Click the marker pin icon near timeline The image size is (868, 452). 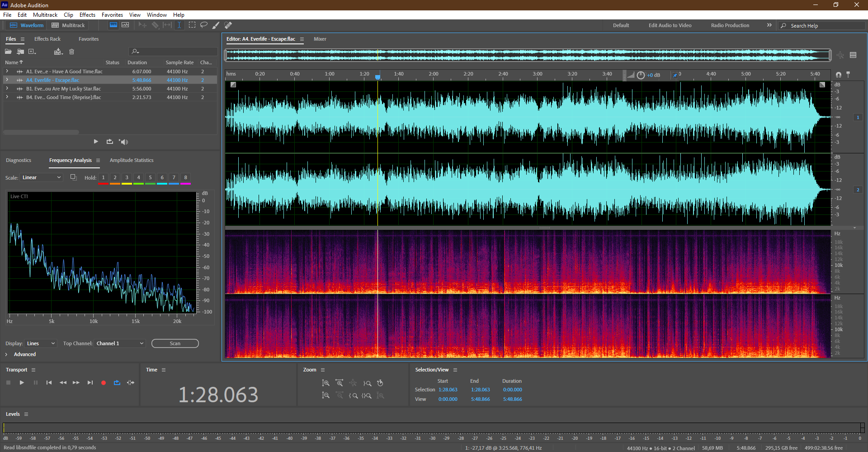point(848,74)
